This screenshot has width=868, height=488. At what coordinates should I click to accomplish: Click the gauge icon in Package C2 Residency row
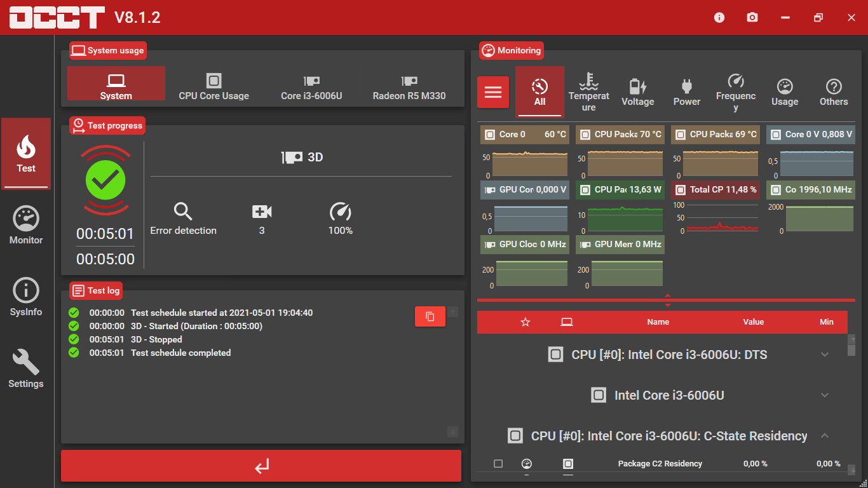click(x=526, y=464)
